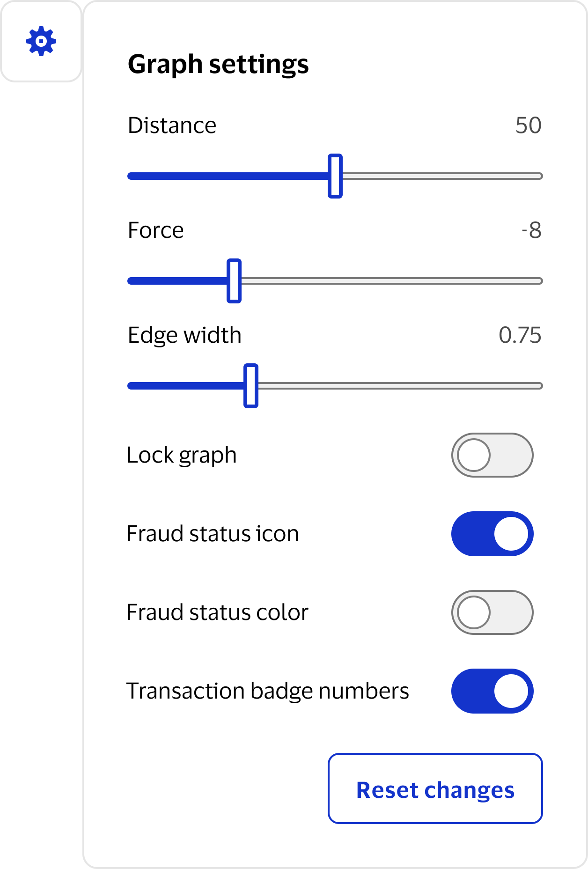Click the Fraud status icon label

pyautogui.click(x=213, y=533)
